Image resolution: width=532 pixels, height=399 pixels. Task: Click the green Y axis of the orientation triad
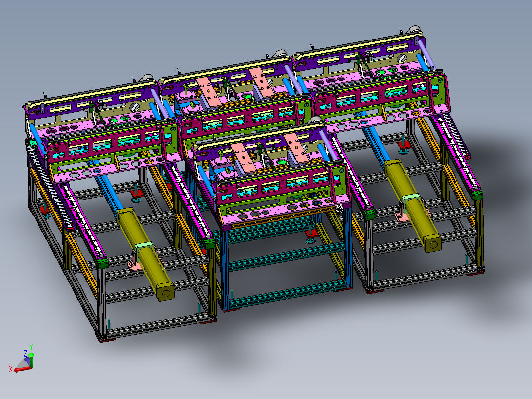[31, 360]
